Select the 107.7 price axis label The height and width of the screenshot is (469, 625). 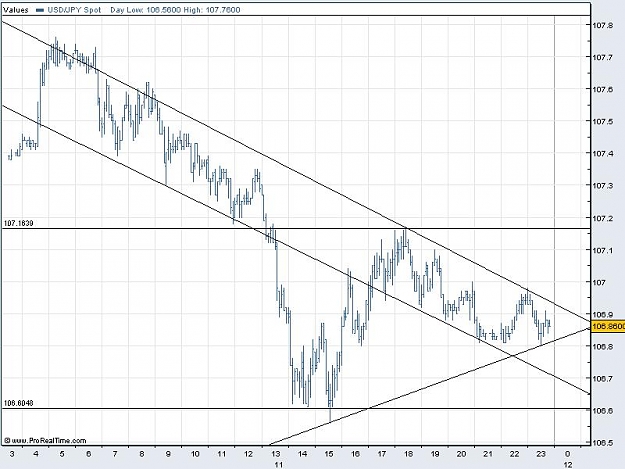pos(602,57)
